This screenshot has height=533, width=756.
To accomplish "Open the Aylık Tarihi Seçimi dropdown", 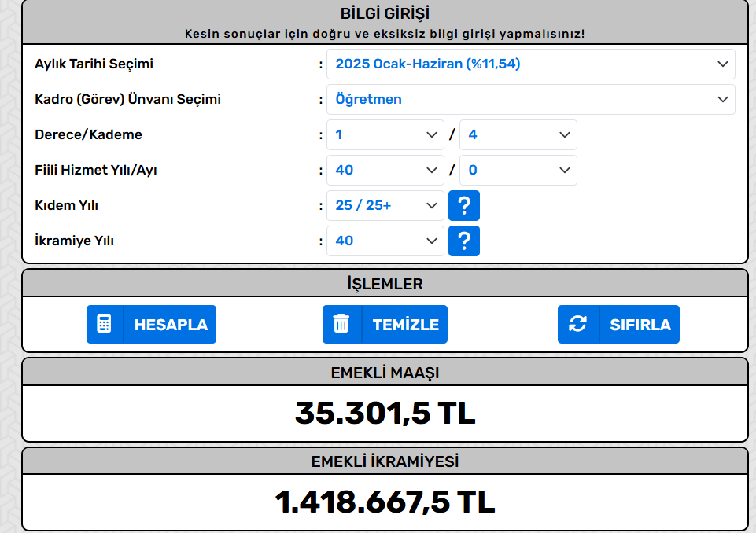I will (530, 64).
